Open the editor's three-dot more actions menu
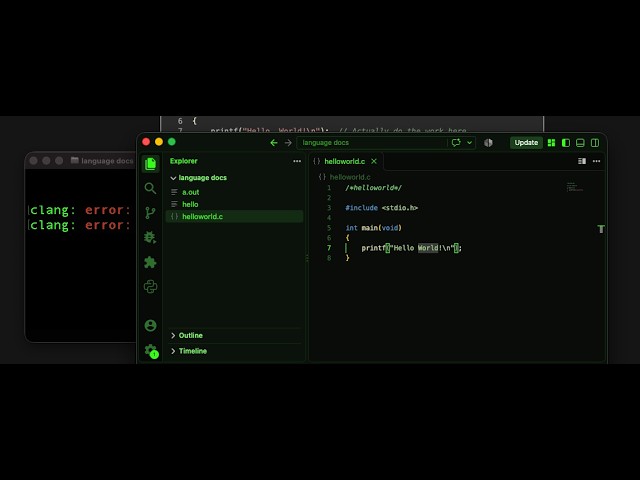The image size is (640, 480). (x=596, y=161)
